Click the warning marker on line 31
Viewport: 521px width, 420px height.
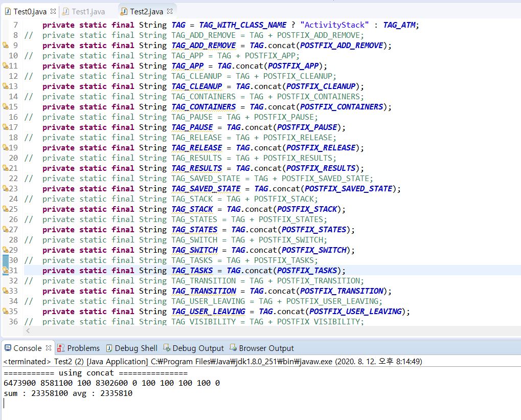pos(5,270)
